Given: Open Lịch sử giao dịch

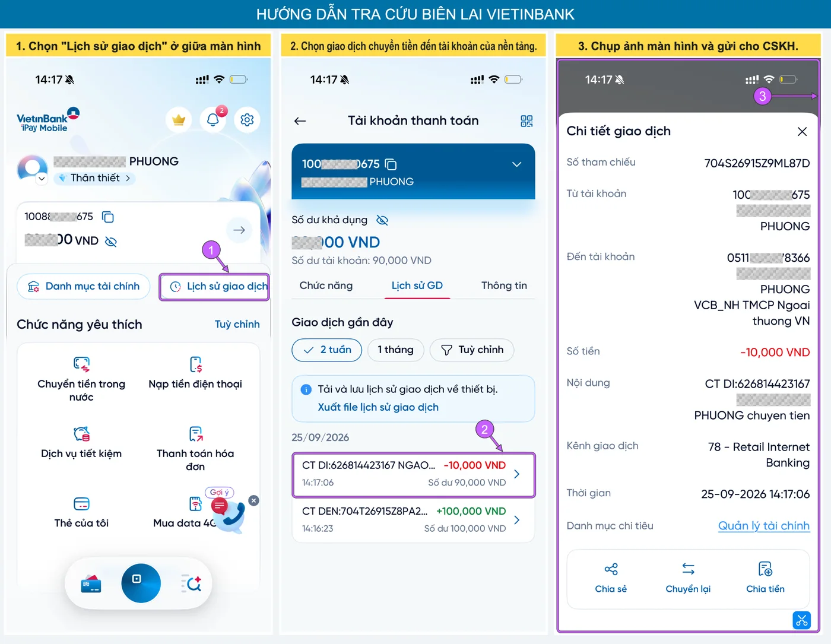Looking at the screenshot, I should click(x=215, y=287).
